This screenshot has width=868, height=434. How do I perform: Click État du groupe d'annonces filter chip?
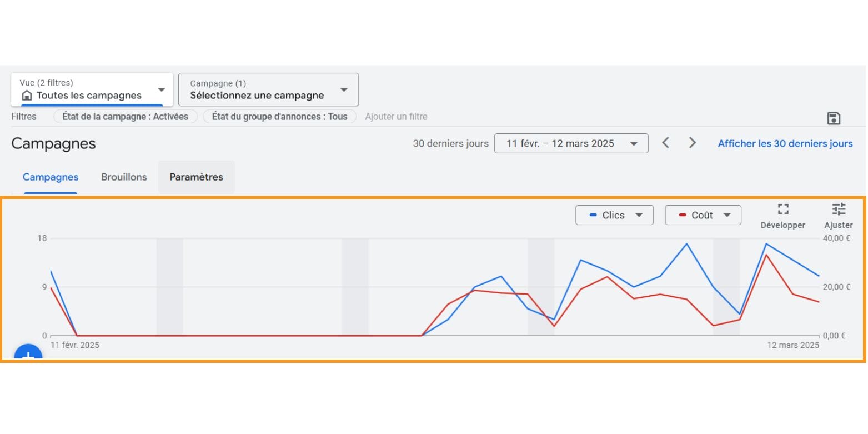(x=279, y=117)
